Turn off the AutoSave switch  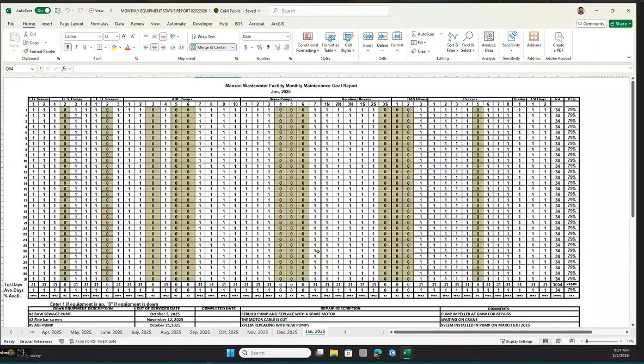click(42, 10)
